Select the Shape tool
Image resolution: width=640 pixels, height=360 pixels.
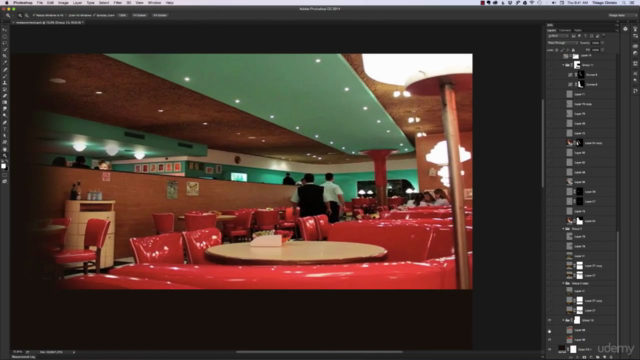[x=5, y=142]
